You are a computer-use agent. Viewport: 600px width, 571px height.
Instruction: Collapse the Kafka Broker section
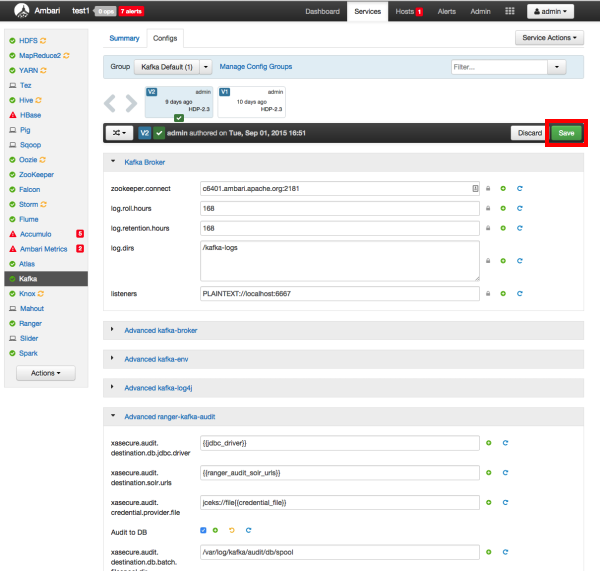113,162
